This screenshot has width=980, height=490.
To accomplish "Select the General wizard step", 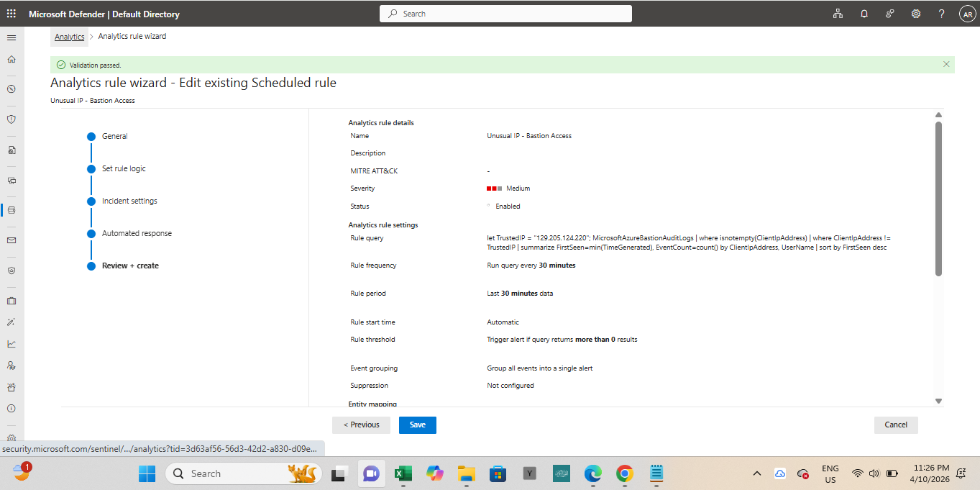I will pos(115,136).
